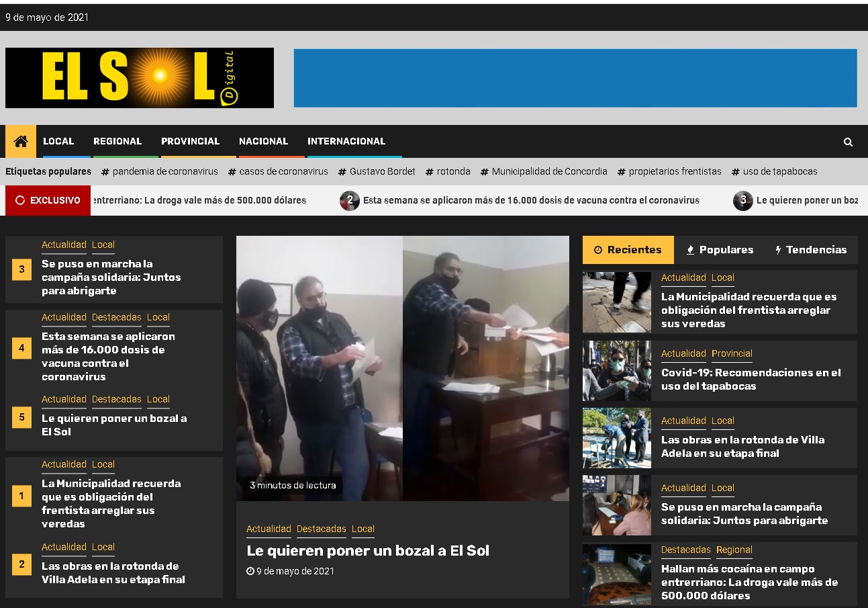Click the El Sol Digital logo
Screen dimensions: 868x608
point(140,78)
